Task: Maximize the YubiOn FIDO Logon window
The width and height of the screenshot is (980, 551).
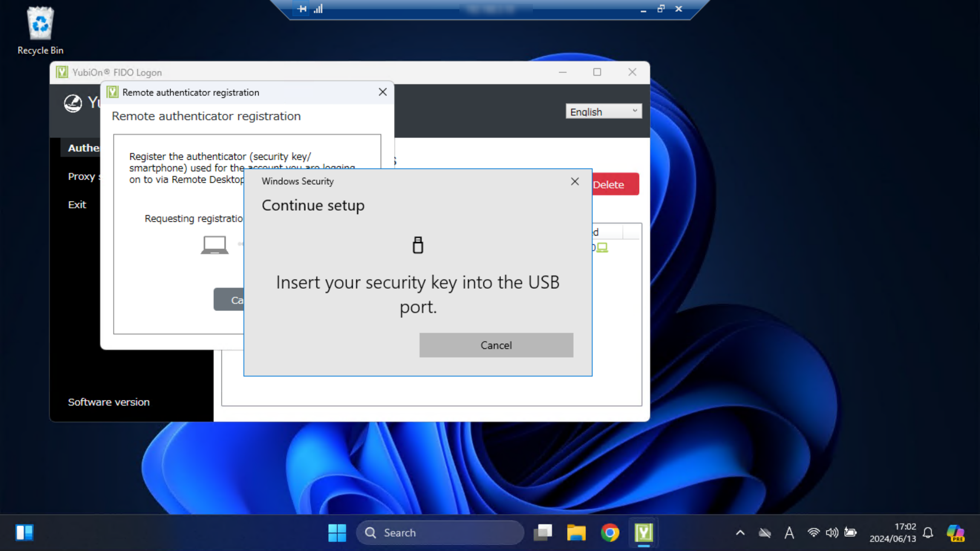Action: coord(597,72)
